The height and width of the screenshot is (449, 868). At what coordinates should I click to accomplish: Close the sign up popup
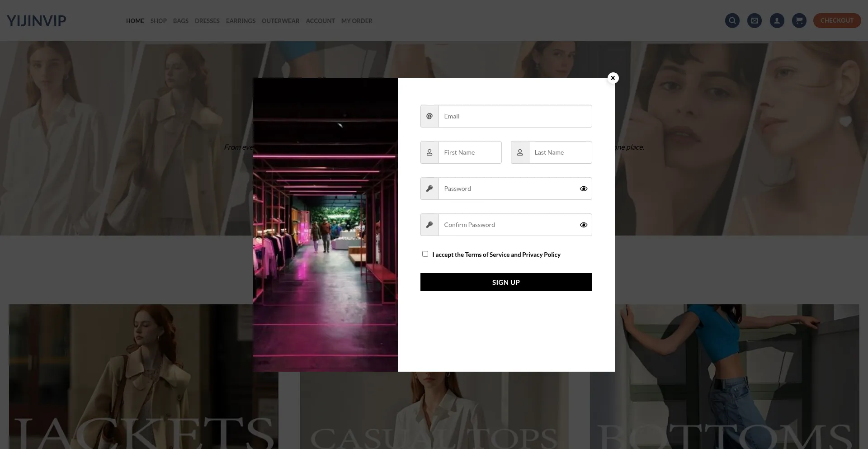613,78
